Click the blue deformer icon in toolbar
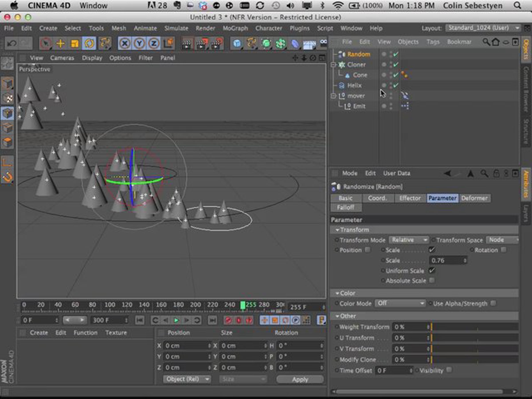This screenshot has width=532, height=399. click(x=295, y=43)
